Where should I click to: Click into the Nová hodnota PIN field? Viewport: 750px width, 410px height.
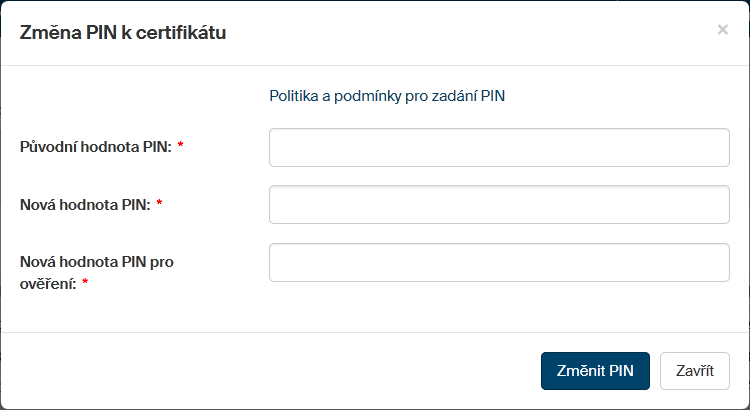(x=499, y=205)
